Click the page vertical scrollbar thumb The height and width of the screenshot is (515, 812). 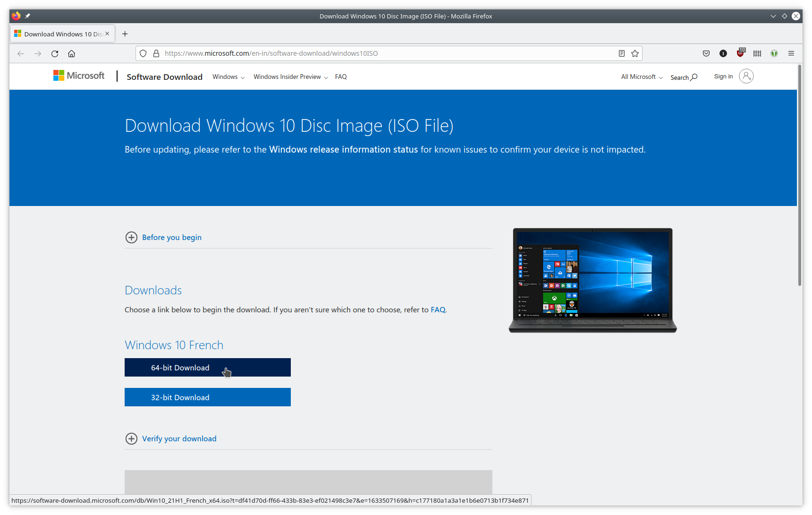coord(800,176)
